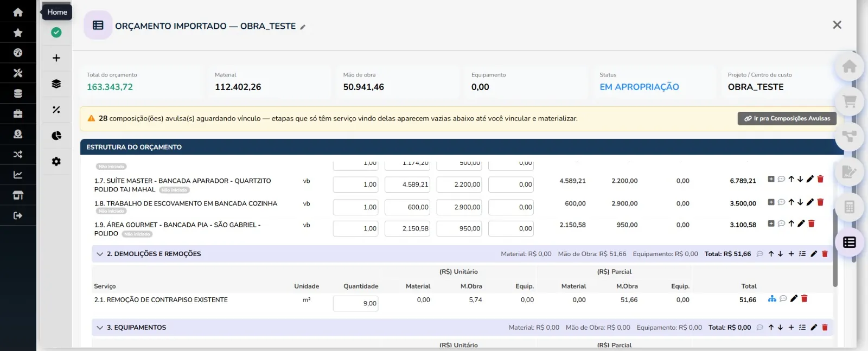Image resolution: width=868 pixels, height=351 pixels.
Task: Click the plus icon in the secondary panel
Action: tap(56, 58)
